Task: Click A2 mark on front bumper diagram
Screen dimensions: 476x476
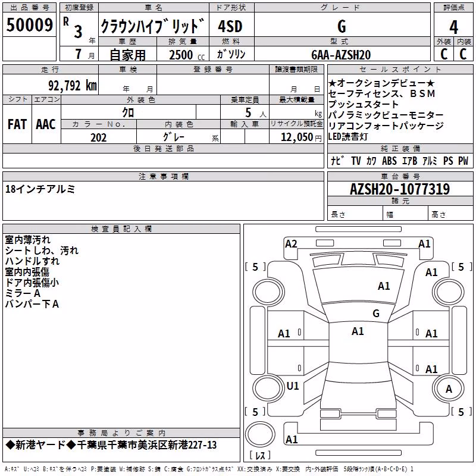Action: (x=291, y=244)
